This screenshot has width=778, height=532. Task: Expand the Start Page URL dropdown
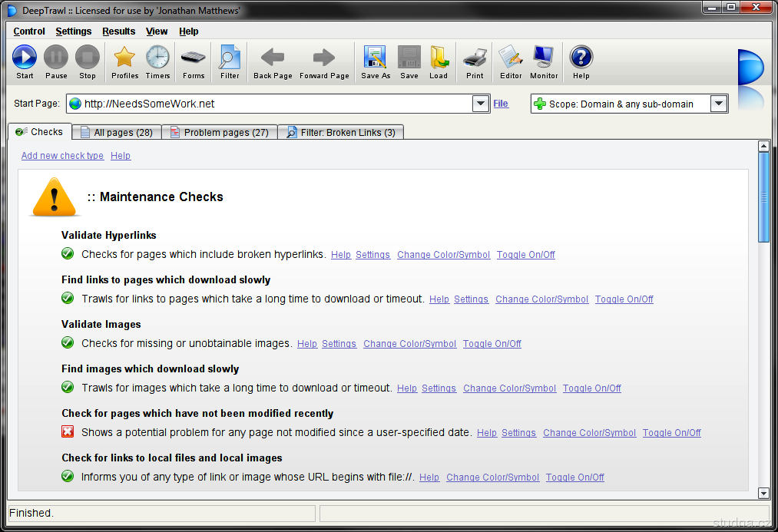[481, 104]
